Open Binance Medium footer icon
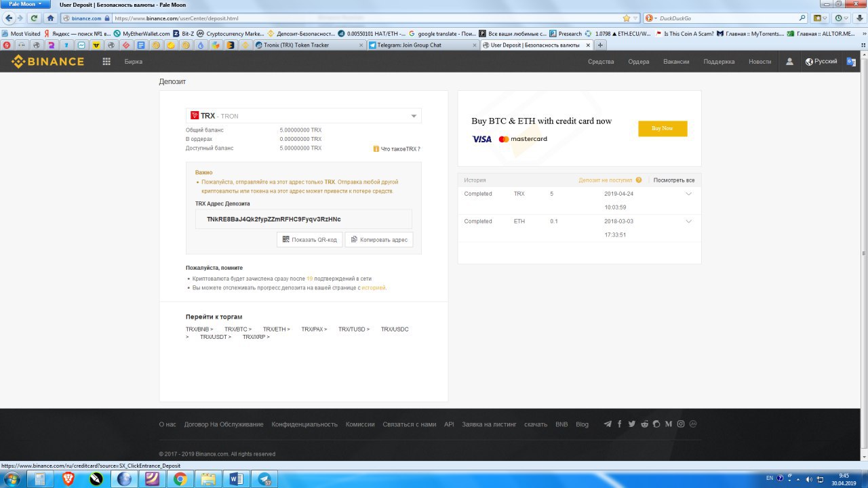This screenshot has width=868, height=488. point(669,424)
